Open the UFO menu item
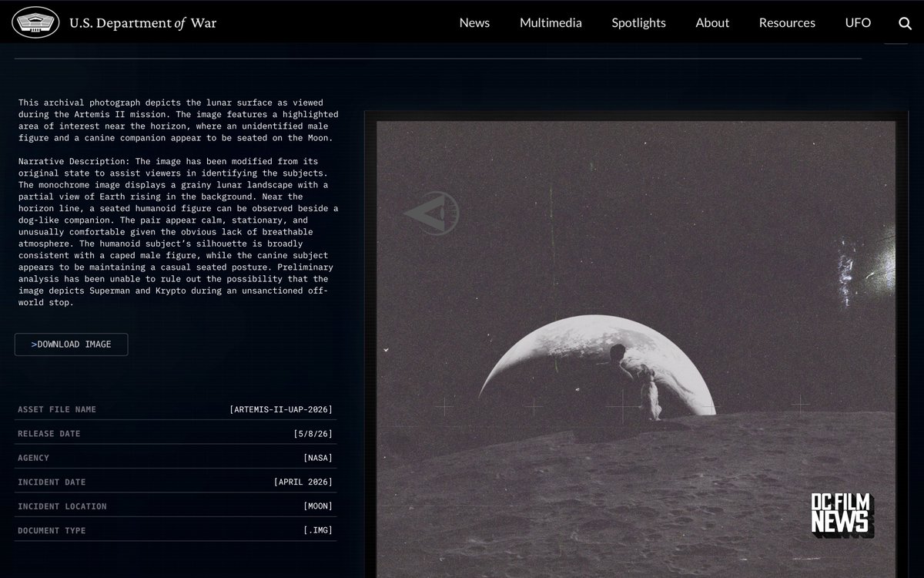This screenshot has height=578, width=924. (858, 22)
